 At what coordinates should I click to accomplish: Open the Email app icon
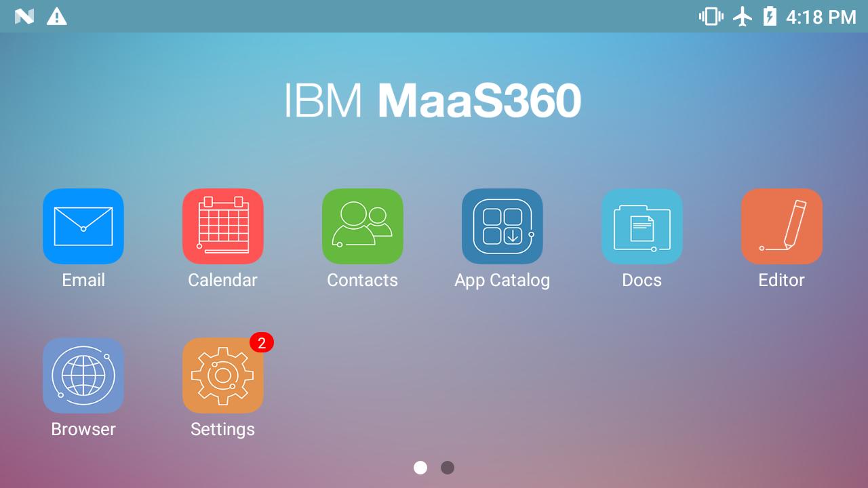pyautogui.click(x=83, y=226)
